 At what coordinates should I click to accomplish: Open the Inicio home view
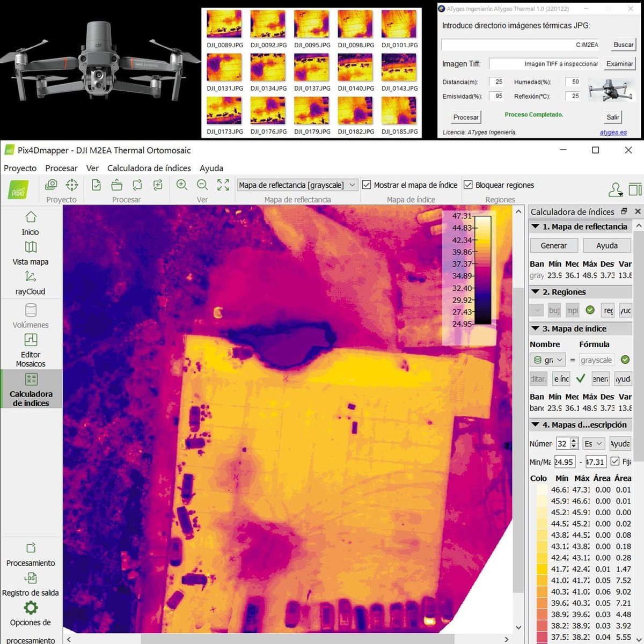coord(31,223)
